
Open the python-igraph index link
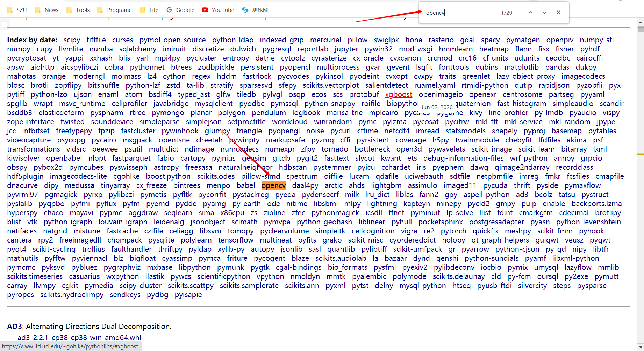[x=68, y=222]
